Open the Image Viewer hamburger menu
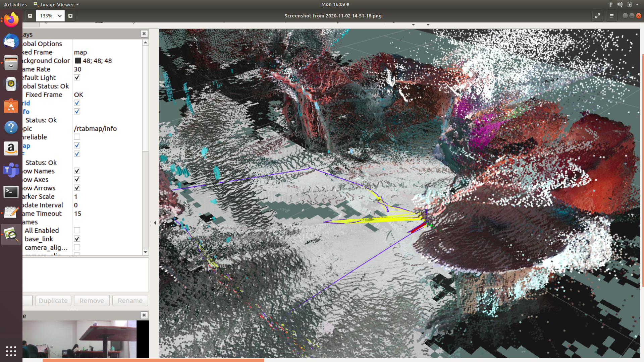The image size is (644, 362). (612, 16)
